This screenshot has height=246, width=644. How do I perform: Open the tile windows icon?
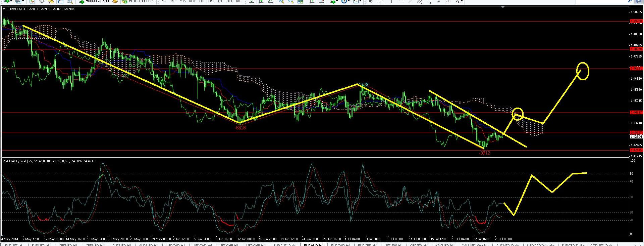coord(301,1)
